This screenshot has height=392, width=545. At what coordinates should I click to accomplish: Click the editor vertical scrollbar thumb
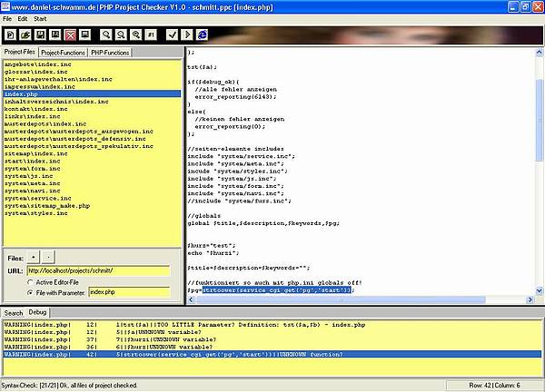click(x=539, y=120)
